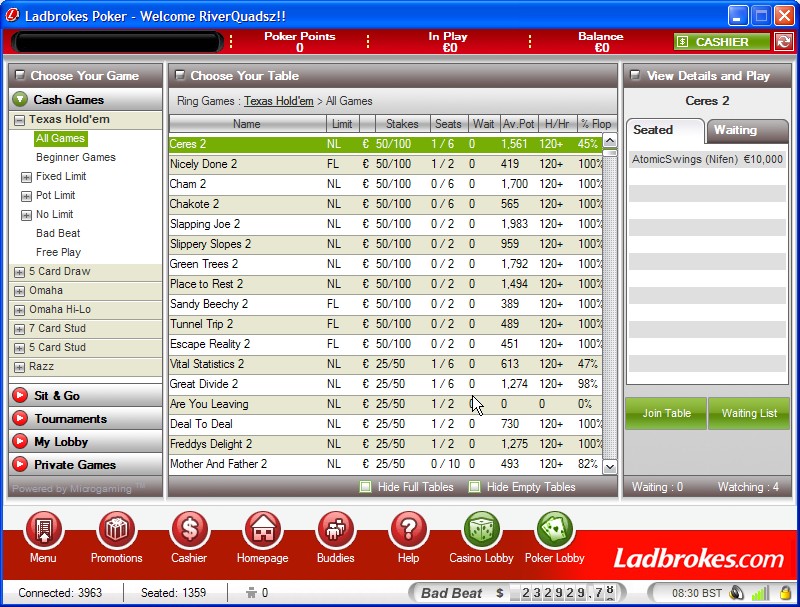
Task: Switch to the Waiting tab
Action: tap(747, 131)
